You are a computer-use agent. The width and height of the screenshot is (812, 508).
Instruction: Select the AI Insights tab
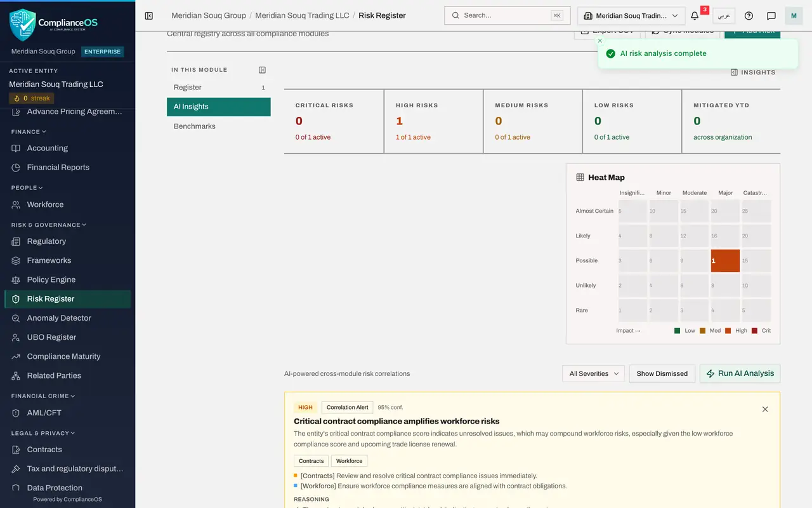pyautogui.click(x=219, y=107)
